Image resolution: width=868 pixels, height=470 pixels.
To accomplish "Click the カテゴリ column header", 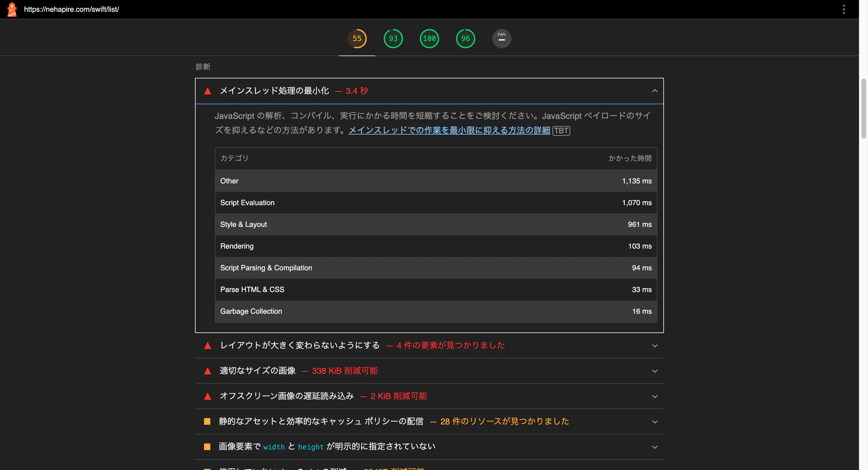I will [x=234, y=158].
